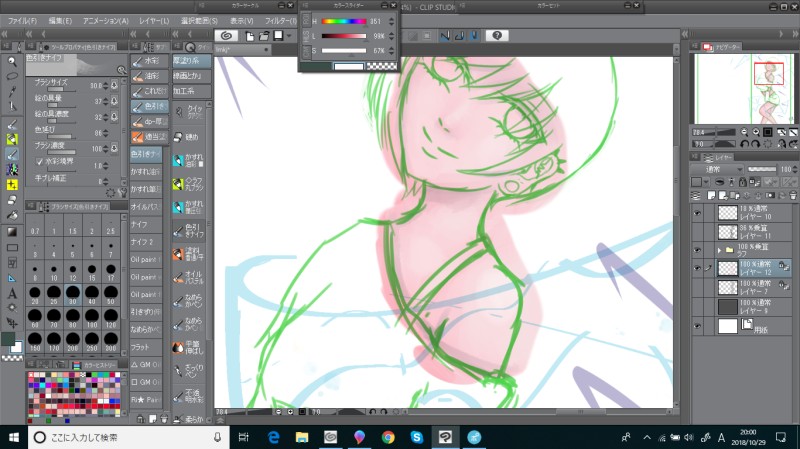Open the Windows Start menu
The height and width of the screenshot is (449, 800).
(14, 437)
